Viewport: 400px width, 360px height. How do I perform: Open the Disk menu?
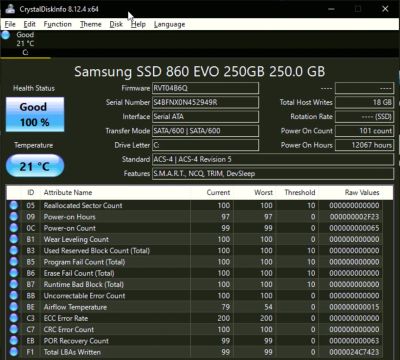[x=116, y=24]
